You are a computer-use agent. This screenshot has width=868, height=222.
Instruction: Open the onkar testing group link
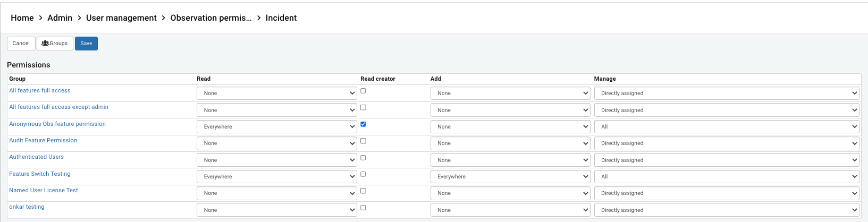point(27,207)
